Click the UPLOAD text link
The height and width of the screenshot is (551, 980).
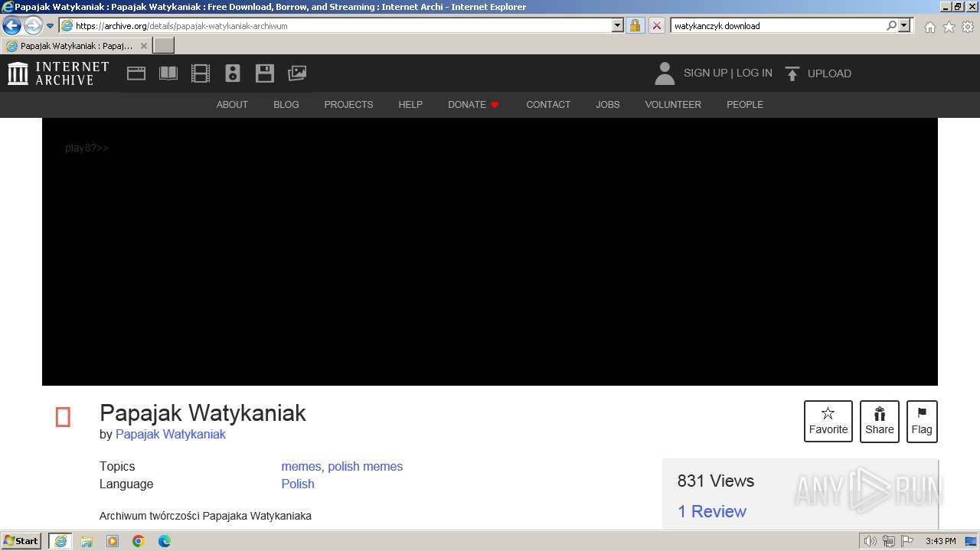pyautogui.click(x=829, y=74)
